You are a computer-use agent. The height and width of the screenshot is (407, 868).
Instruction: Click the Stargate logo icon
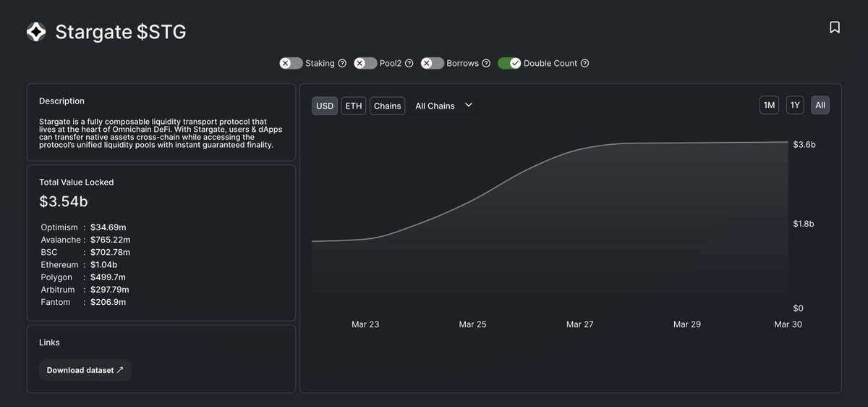(x=36, y=32)
